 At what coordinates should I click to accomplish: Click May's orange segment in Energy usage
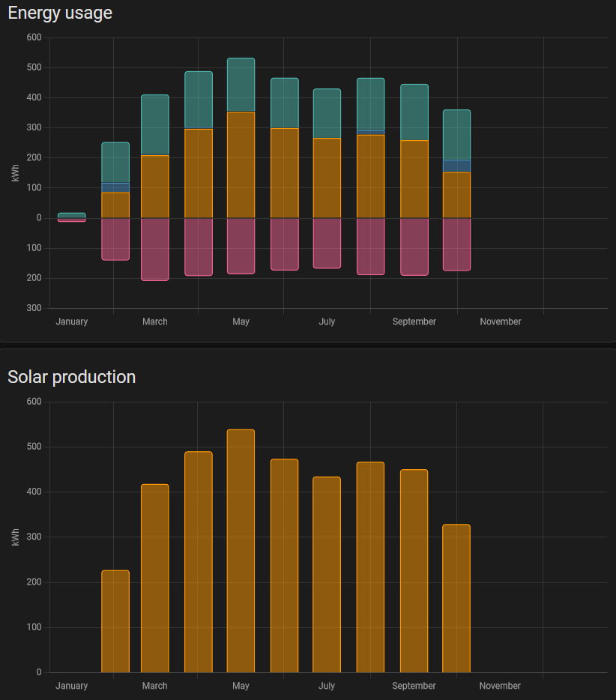click(x=241, y=165)
